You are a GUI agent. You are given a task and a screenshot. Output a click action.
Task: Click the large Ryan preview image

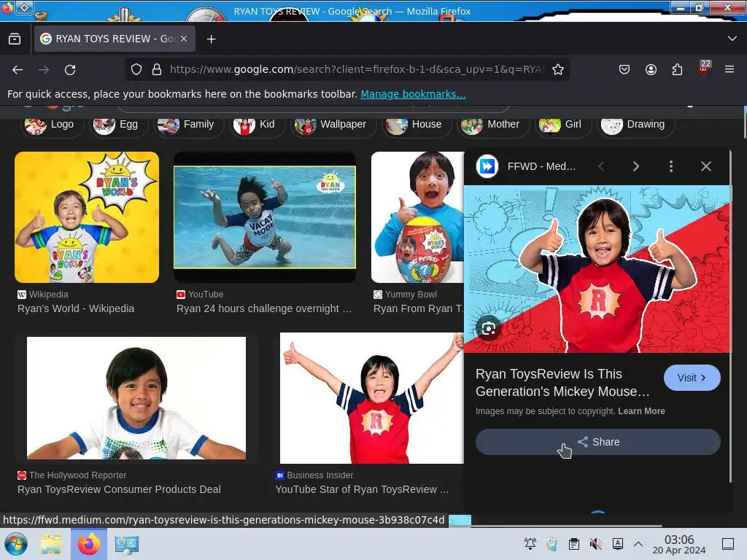(x=597, y=269)
